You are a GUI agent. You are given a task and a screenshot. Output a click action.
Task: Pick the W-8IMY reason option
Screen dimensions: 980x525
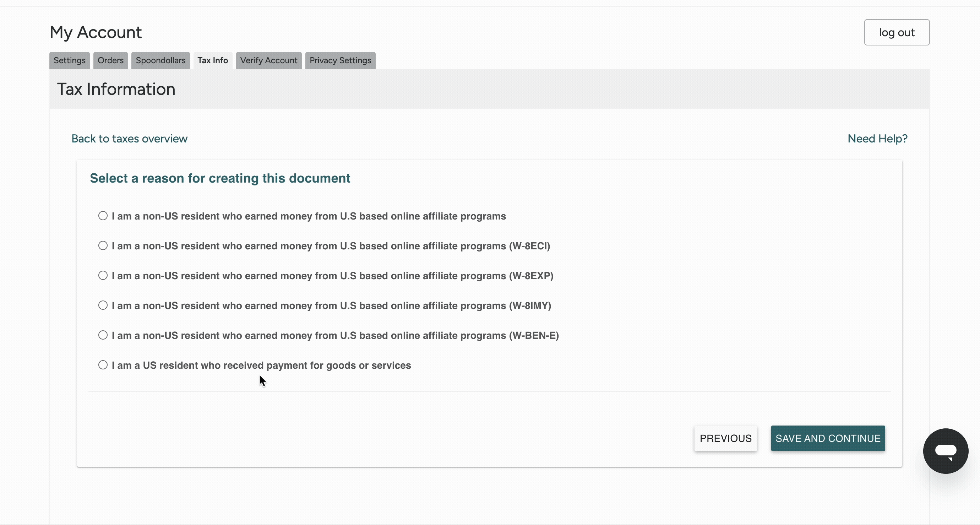click(x=103, y=305)
